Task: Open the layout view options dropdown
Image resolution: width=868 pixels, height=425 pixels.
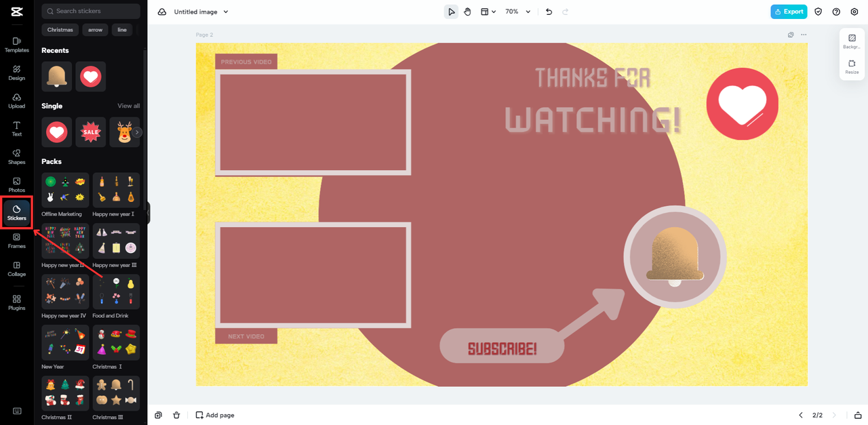Action: (x=488, y=12)
